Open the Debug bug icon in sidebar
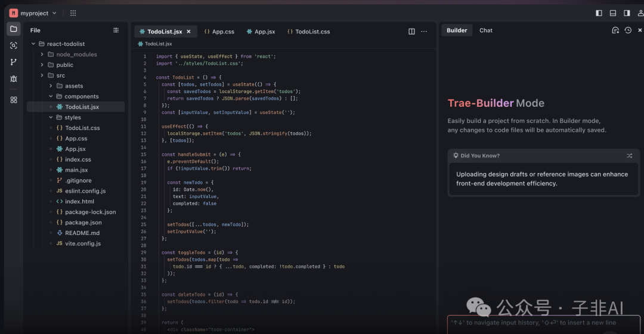Screen dimensions: 644x334 tap(14, 79)
